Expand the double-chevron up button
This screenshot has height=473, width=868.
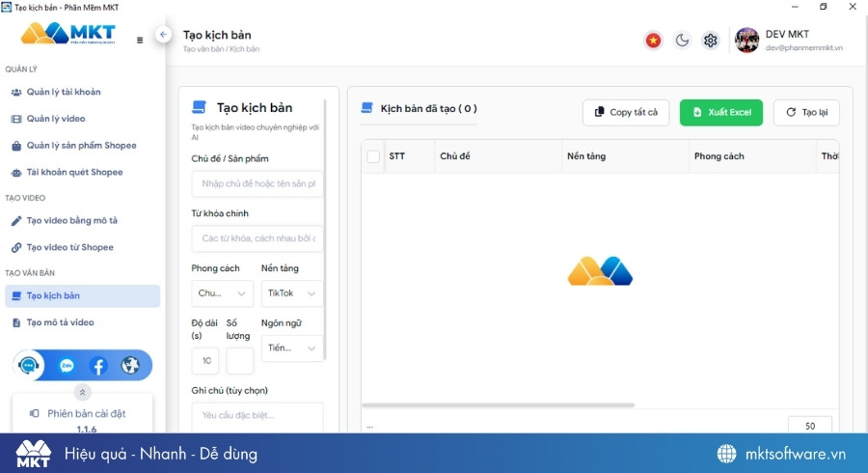(x=82, y=392)
